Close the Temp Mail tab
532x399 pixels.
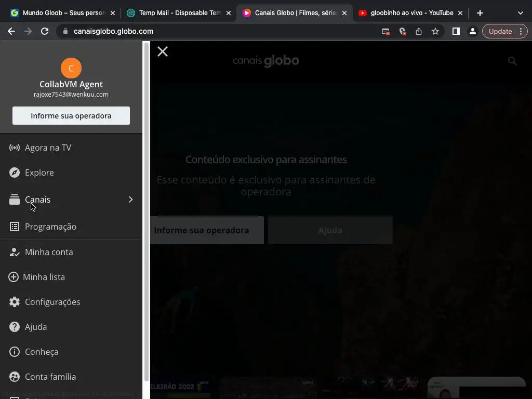click(229, 13)
